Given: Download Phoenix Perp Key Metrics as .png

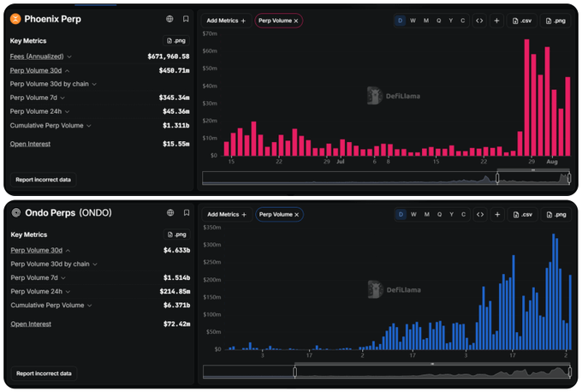Looking at the screenshot, I should click(176, 40).
